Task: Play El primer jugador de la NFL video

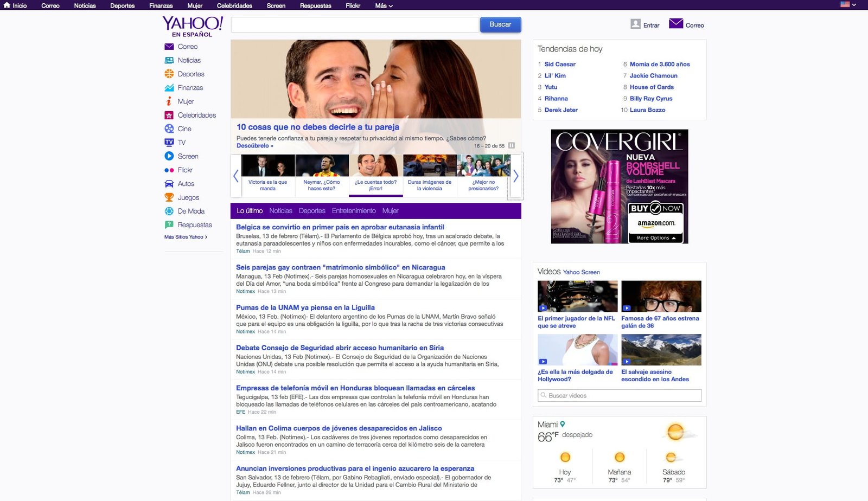Action: click(577, 296)
